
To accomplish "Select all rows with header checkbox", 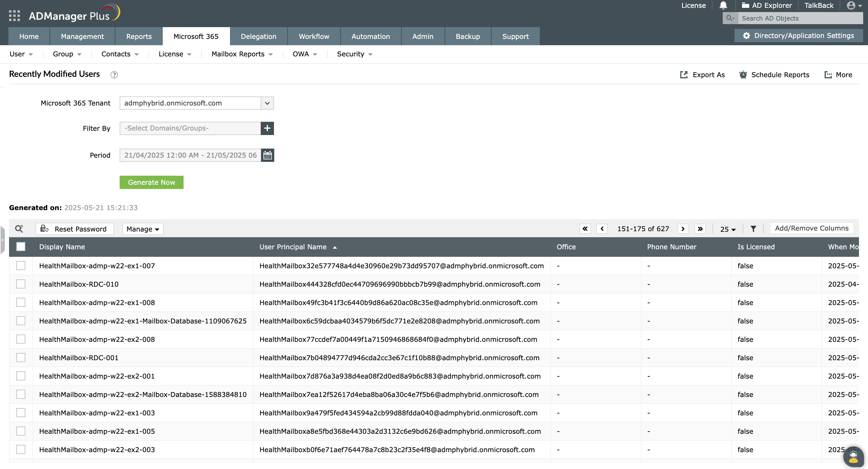I will (x=20, y=247).
